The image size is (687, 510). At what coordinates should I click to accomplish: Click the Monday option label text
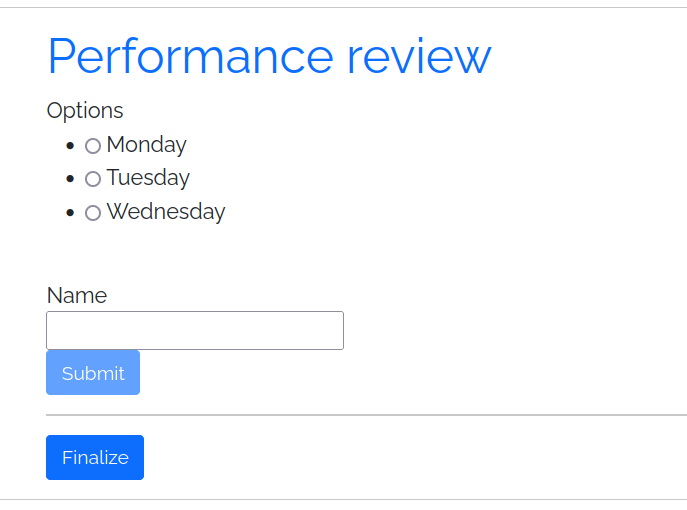[x=146, y=145]
